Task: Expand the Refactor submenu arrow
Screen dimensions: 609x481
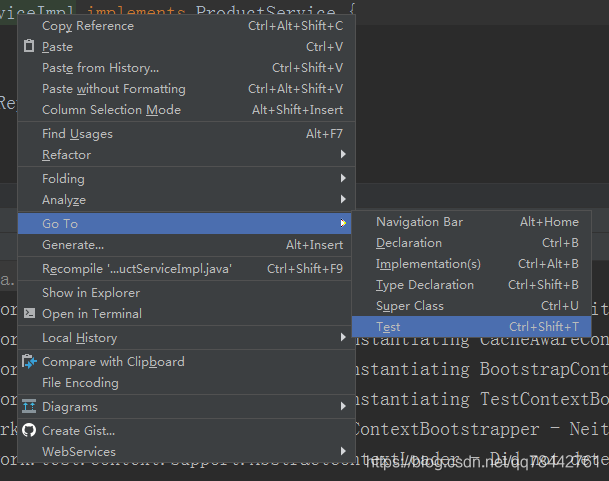Action: click(343, 155)
